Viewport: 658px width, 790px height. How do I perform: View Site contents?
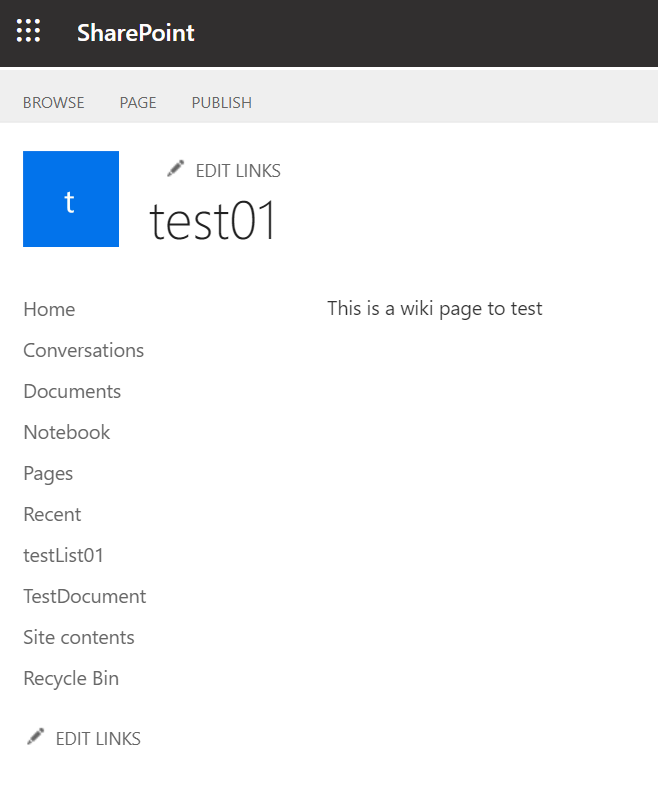tap(79, 637)
